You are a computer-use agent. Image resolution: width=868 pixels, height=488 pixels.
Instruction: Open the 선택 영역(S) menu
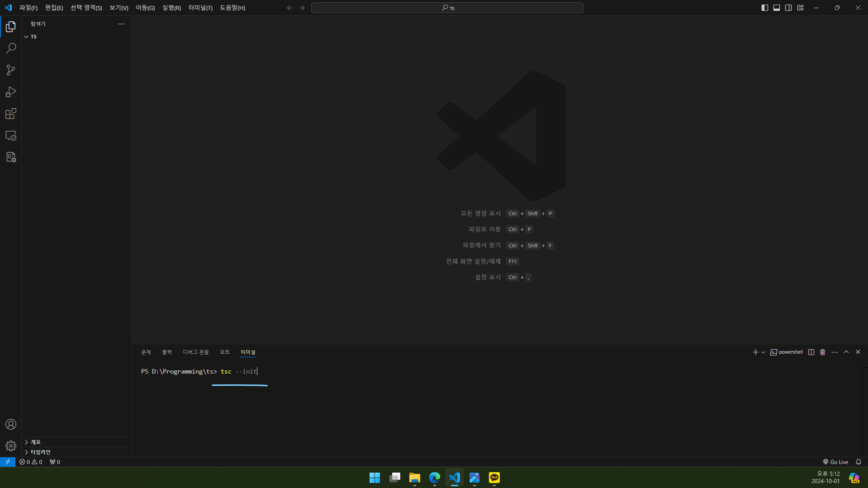click(86, 8)
